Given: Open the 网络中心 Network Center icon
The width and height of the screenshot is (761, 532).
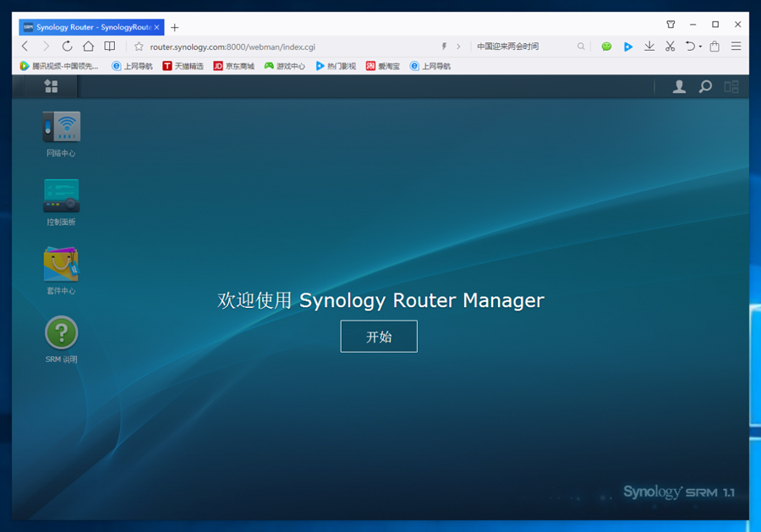Looking at the screenshot, I should 61,129.
